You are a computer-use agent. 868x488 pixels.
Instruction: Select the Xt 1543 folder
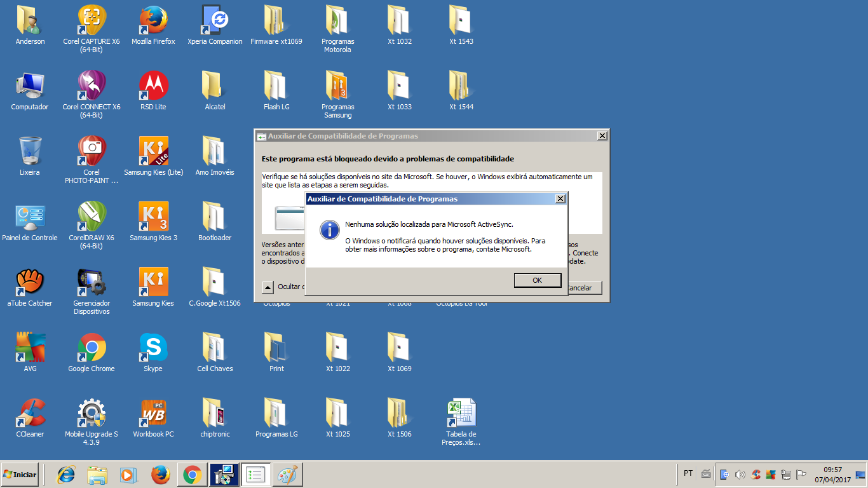pos(461,25)
